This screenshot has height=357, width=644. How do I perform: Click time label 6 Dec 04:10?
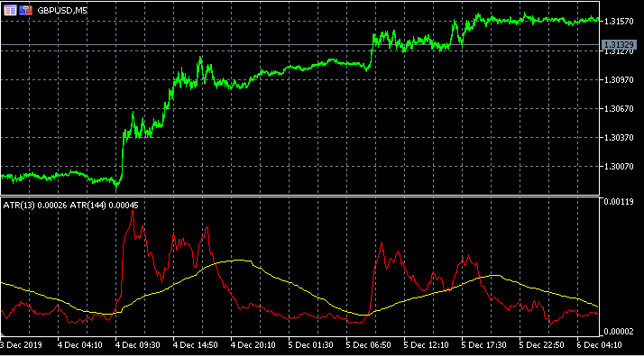599,345
